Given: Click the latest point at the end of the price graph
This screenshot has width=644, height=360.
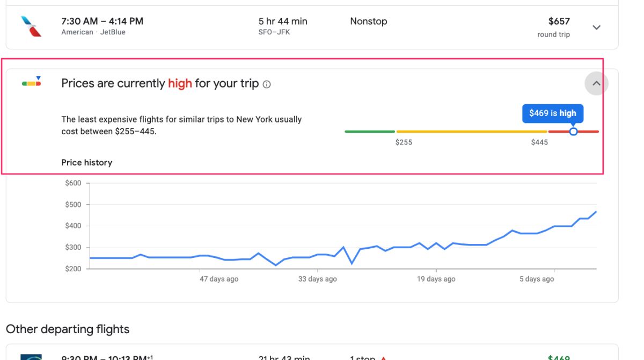Looking at the screenshot, I should point(596,212).
